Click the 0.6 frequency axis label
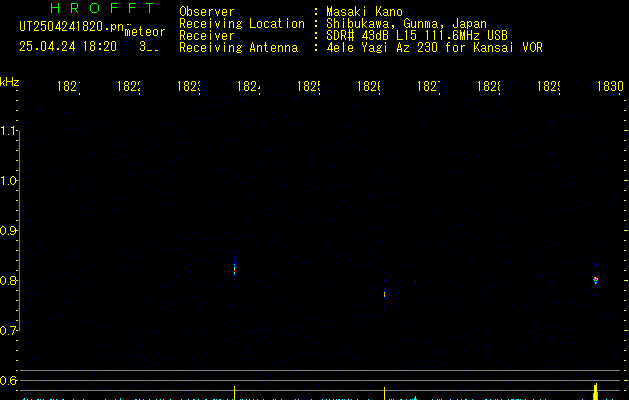629x400 pixels. (x=9, y=380)
